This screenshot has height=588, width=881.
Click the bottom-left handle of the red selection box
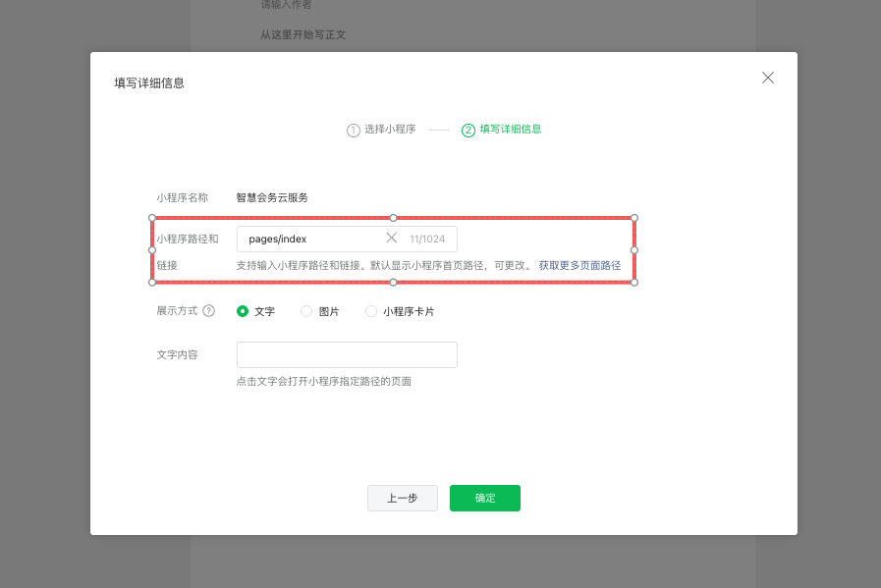pos(152,283)
